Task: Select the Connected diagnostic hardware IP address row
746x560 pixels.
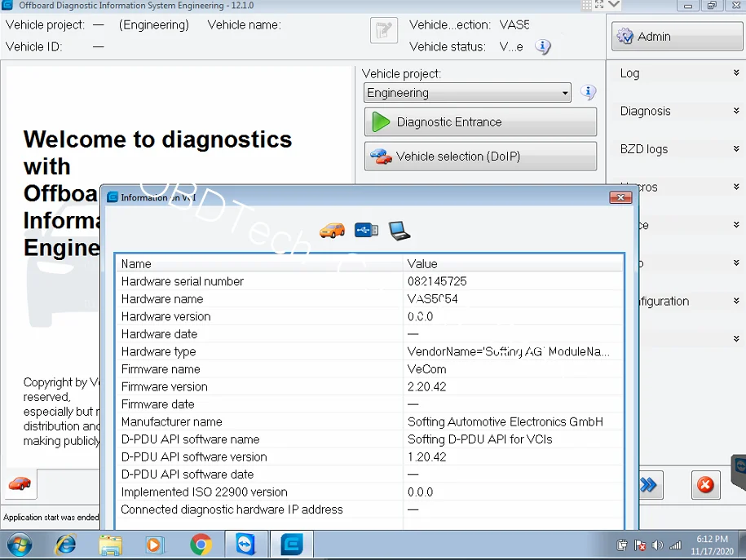Action: [369, 509]
